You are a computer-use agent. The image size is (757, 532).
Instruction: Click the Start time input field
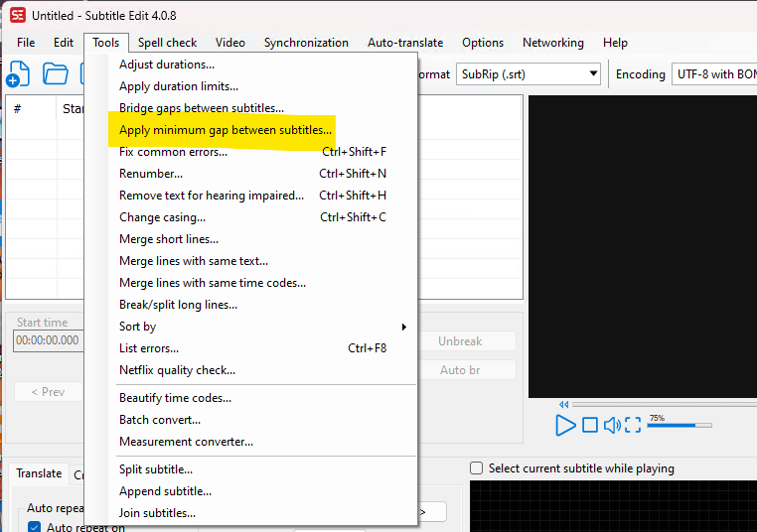49,340
